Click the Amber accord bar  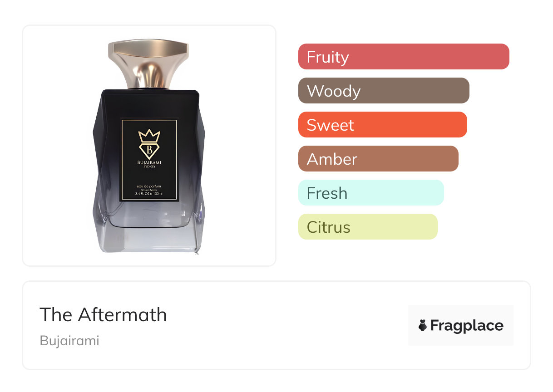pos(378,159)
